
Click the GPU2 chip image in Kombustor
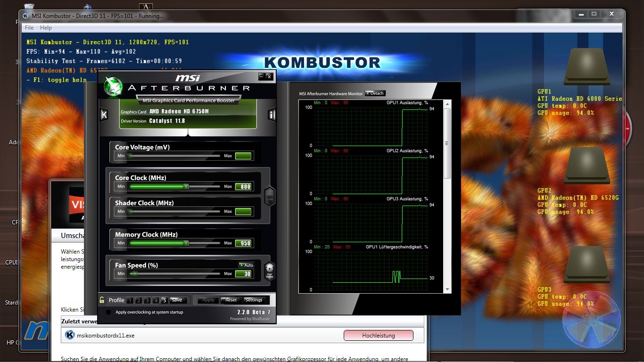586,165
